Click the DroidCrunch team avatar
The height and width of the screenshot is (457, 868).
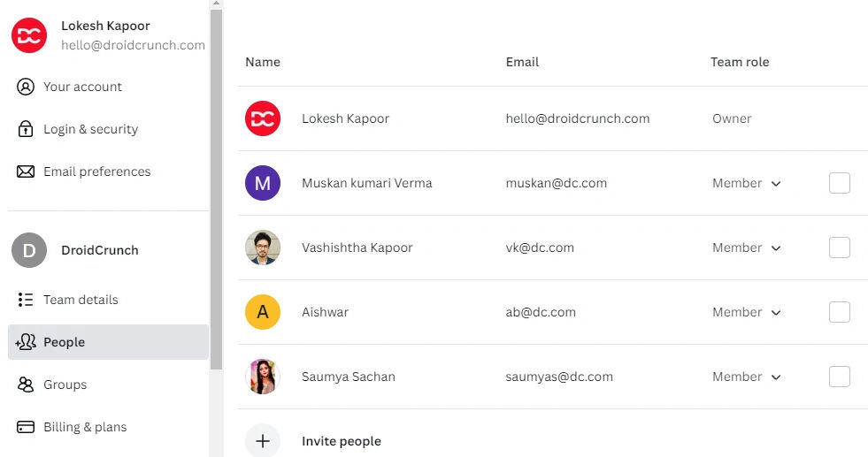pyautogui.click(x=29, y=250)
